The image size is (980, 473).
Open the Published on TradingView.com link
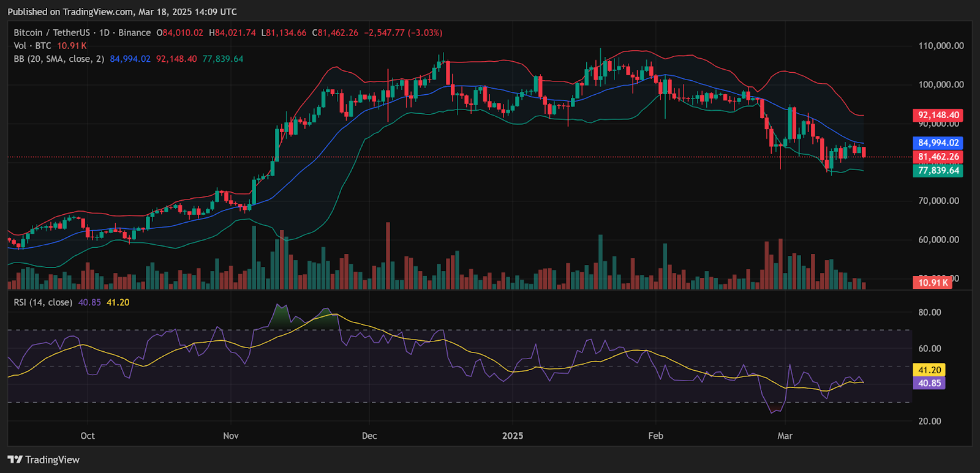[x=122, y=12]
